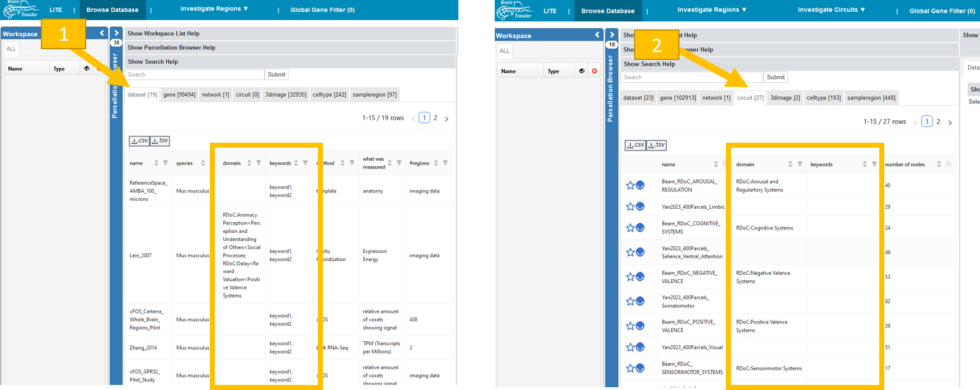The height and width of the screenshot is (390, 980).
Task: Sort by number of nodes column
Action: pos(939,164)
